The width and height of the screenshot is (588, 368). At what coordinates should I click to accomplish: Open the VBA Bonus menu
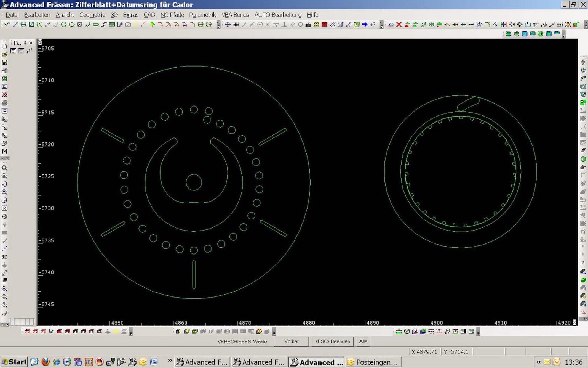[x=235, y=15]
